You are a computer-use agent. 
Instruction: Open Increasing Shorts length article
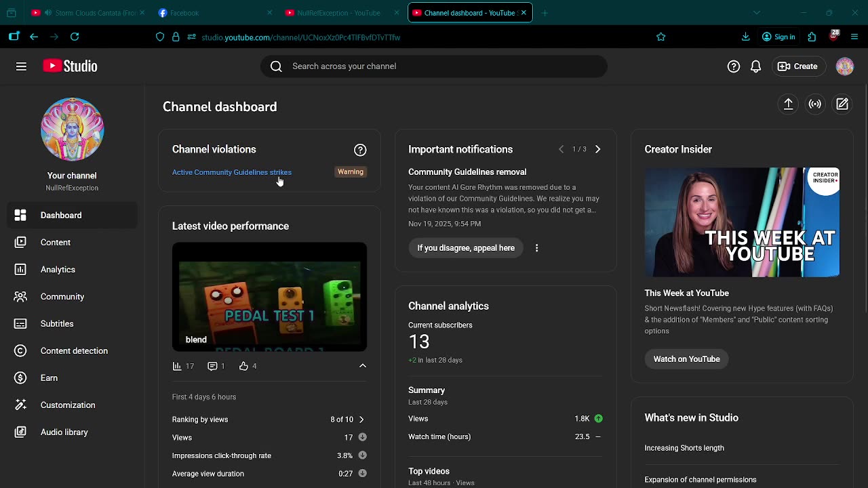pyautogui.click(x=684, y=448)
